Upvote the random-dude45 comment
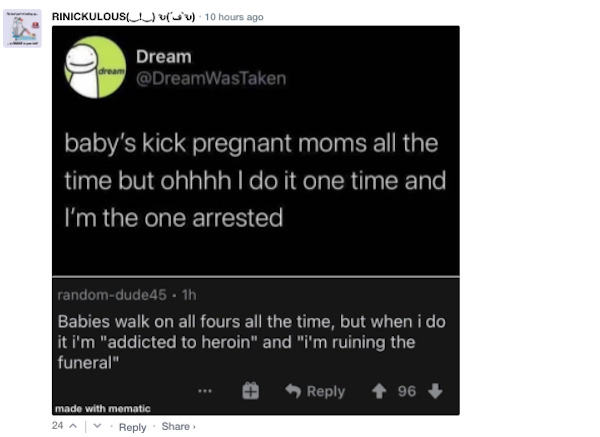600x437 pixels. tap(382, 391)
